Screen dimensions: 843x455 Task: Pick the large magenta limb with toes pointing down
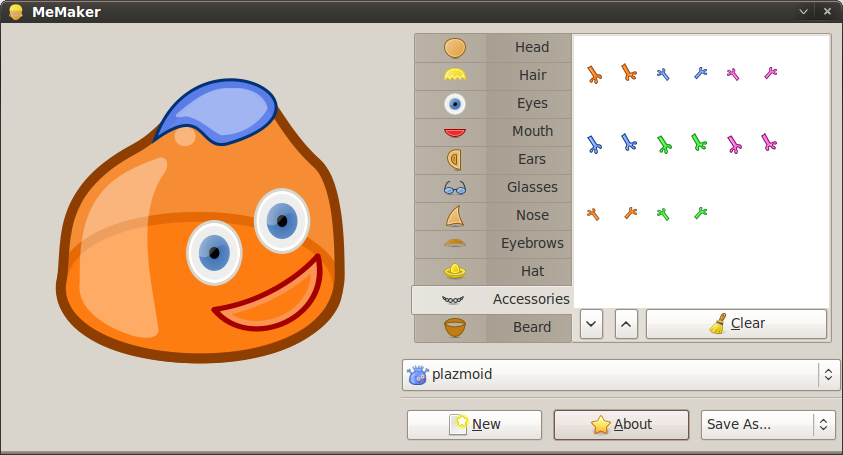[x=734, y=144]
